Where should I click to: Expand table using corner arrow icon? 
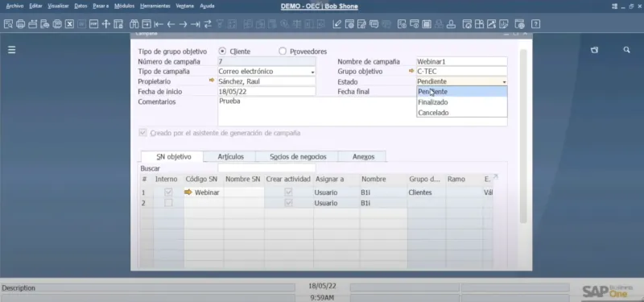tap(495, 176)
